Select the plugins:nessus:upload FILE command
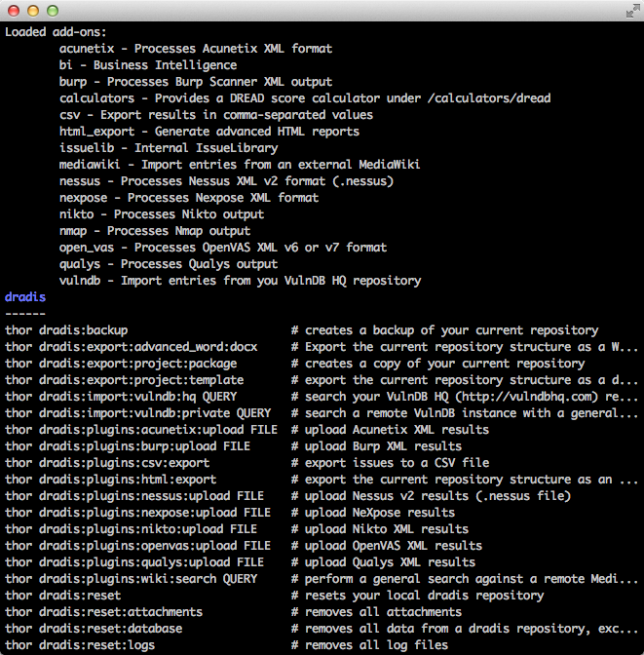Image resolution: width=644 pixels, height=655 pixels. click(x=134, y=496)
